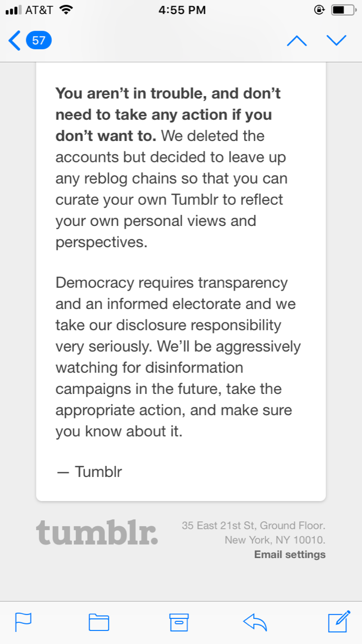Go to next message with down arrow
This screenshot has width=362, height=644.
pos(336,40)
